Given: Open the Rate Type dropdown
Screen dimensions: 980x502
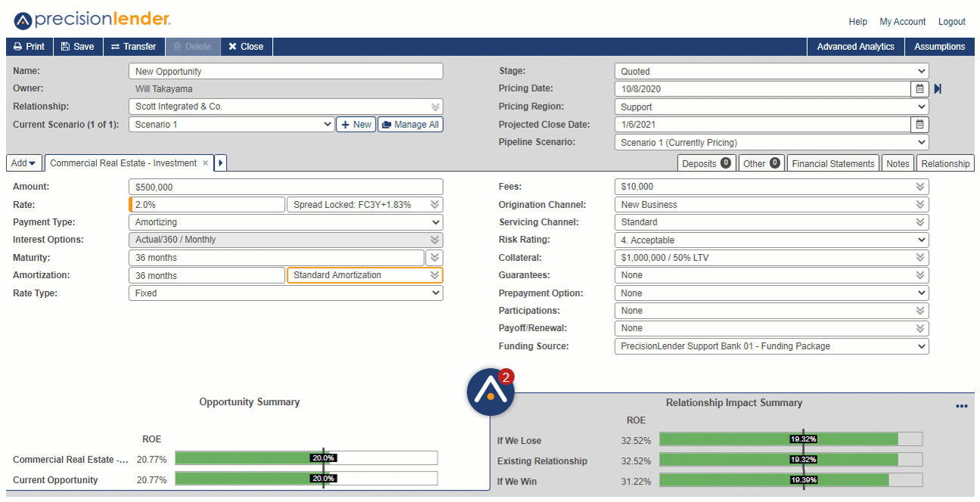Looking at the screenshot, I should click(286, 293).
